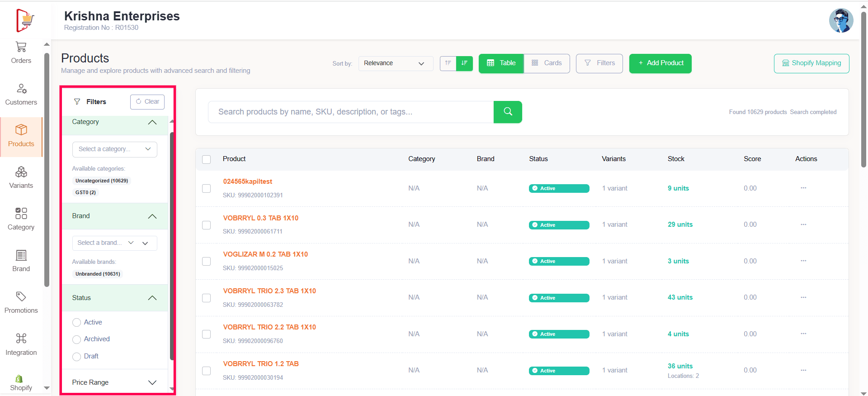Expand the Price Range filter section
Viewport: 868px width, 396px height.
115,382
